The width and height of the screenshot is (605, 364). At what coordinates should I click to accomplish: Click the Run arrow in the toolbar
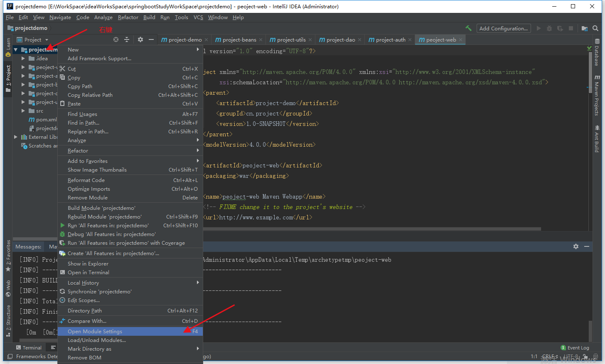click(x=539, y=28)
